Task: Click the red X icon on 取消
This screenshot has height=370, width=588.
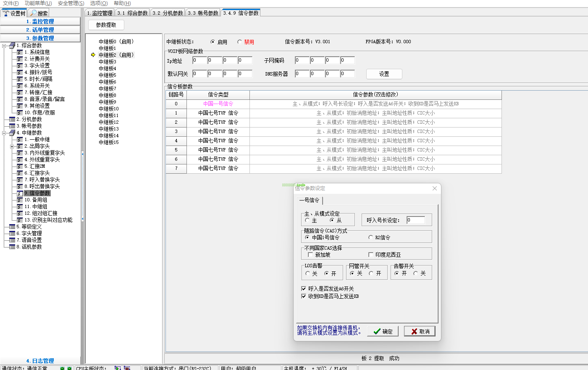Action: coord(414,331)
